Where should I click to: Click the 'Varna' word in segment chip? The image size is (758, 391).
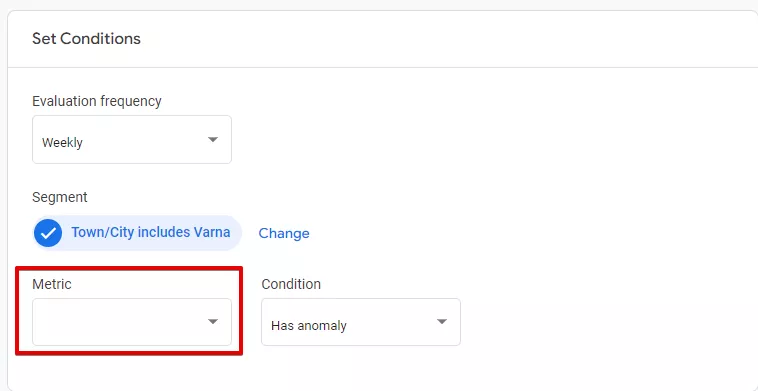click(212, 232)
